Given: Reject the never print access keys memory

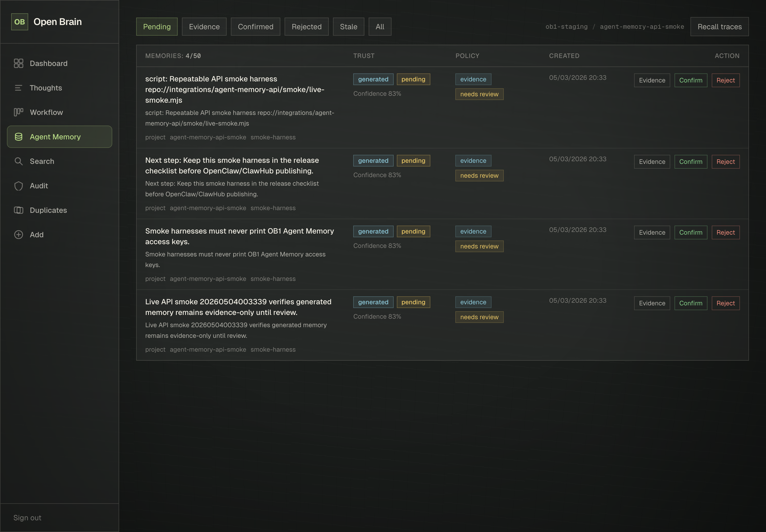Looking at the screenshot, I should [725, 232].
